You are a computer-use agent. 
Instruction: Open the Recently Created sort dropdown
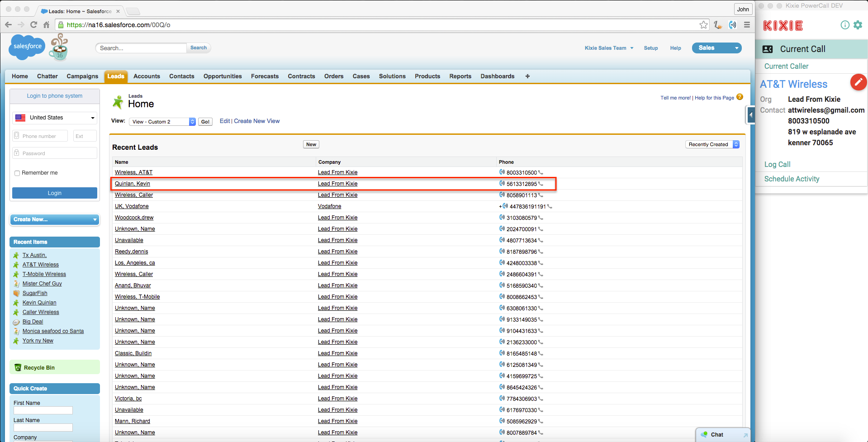pos(712,144)
